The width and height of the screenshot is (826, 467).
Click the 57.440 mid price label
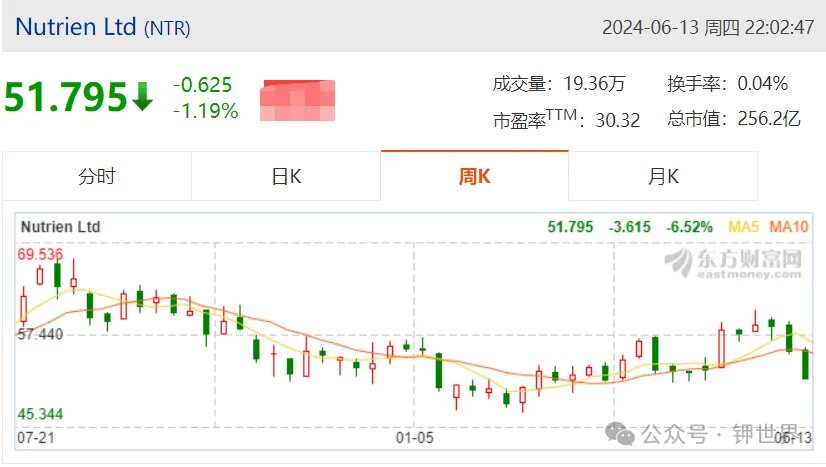40,334
